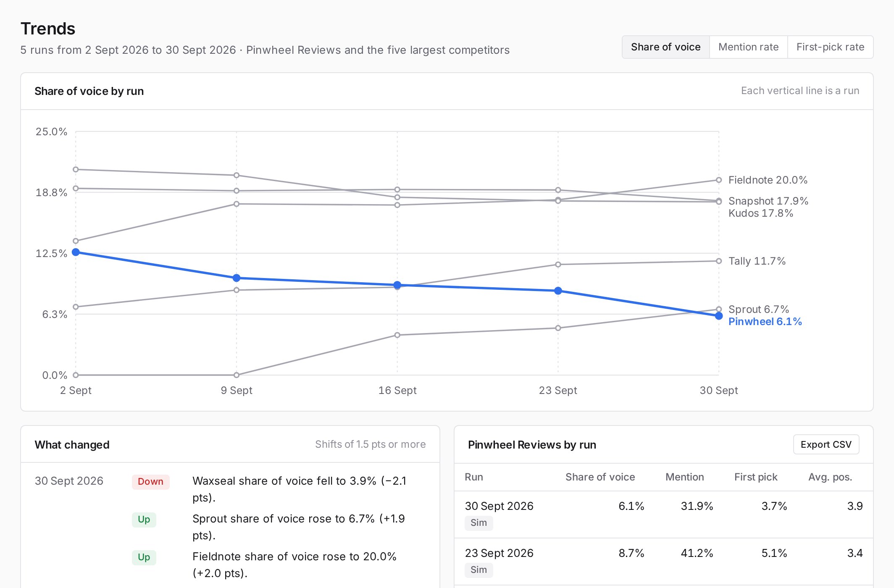Click the Share of voice column header
The image size is (894, 588).
600,477
